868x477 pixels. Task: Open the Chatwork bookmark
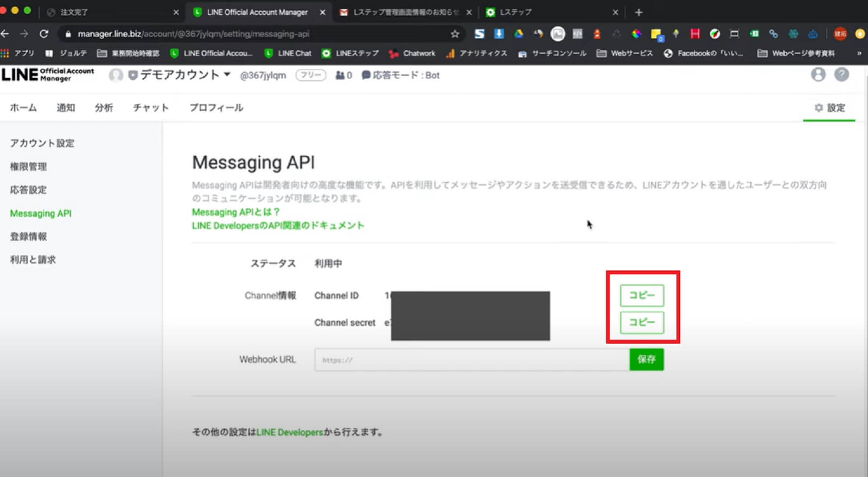coord(412,53)
